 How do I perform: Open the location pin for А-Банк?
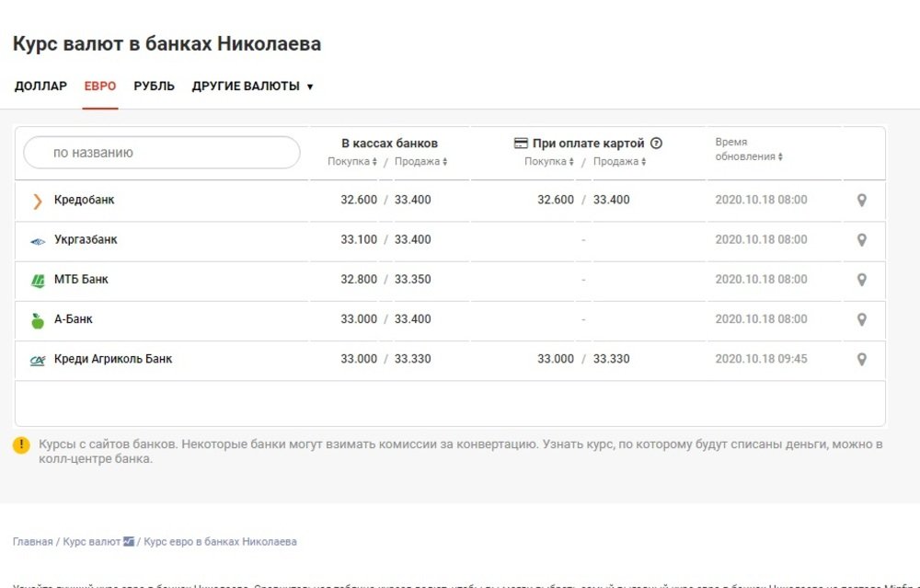tap(861, 320)
